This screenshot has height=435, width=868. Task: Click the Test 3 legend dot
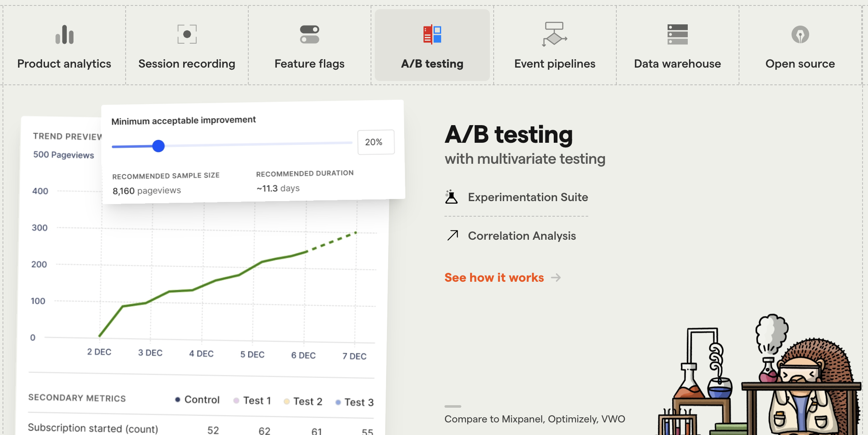pyautogui.click(x=338, y=402)
